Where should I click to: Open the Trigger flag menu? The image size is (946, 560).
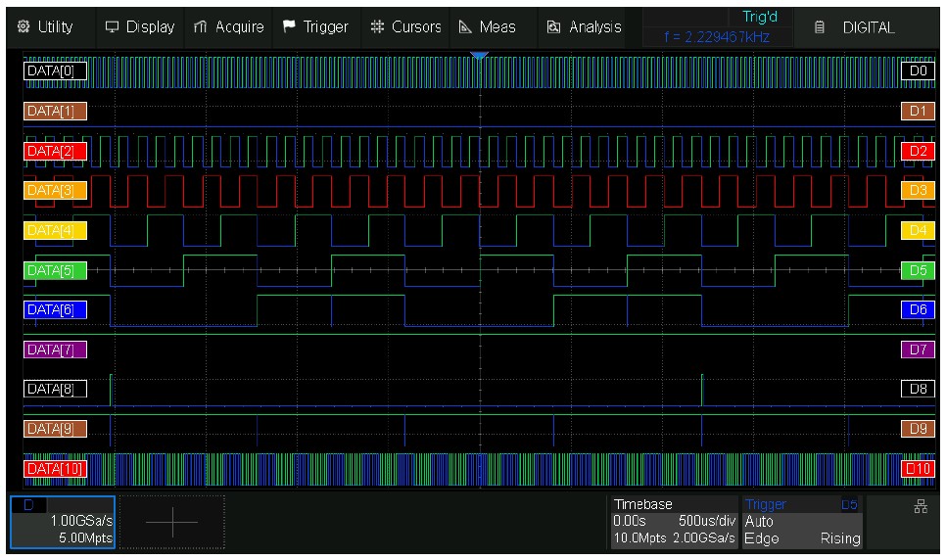point(315,27)
